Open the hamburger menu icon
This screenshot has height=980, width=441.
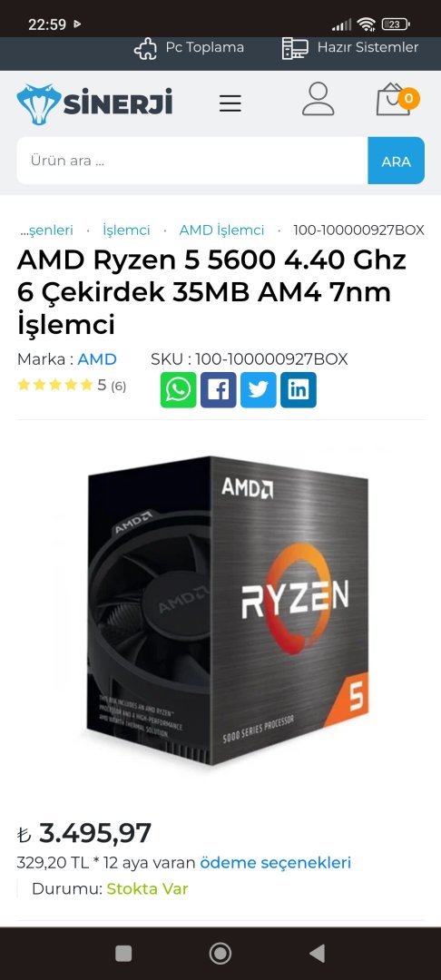[230, 103]
